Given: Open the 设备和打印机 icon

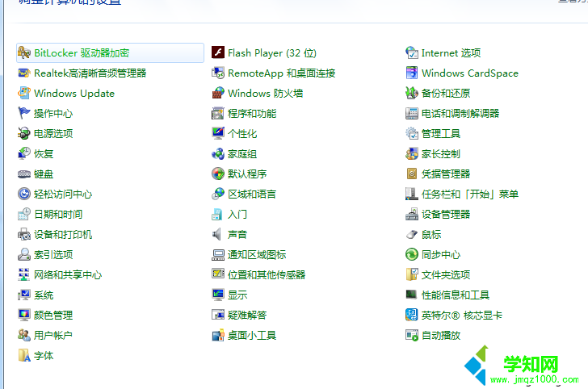Looking at the screenshot, I should click(x=24, y=235).
